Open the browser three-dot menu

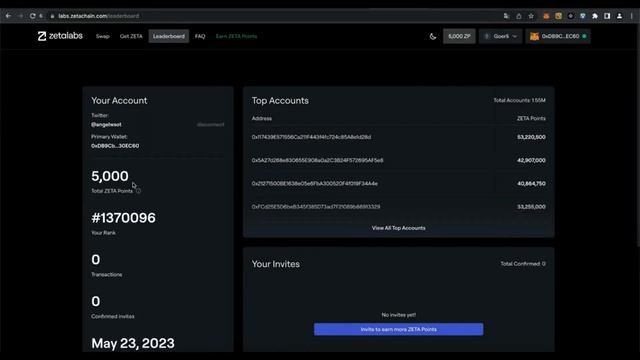632,16
